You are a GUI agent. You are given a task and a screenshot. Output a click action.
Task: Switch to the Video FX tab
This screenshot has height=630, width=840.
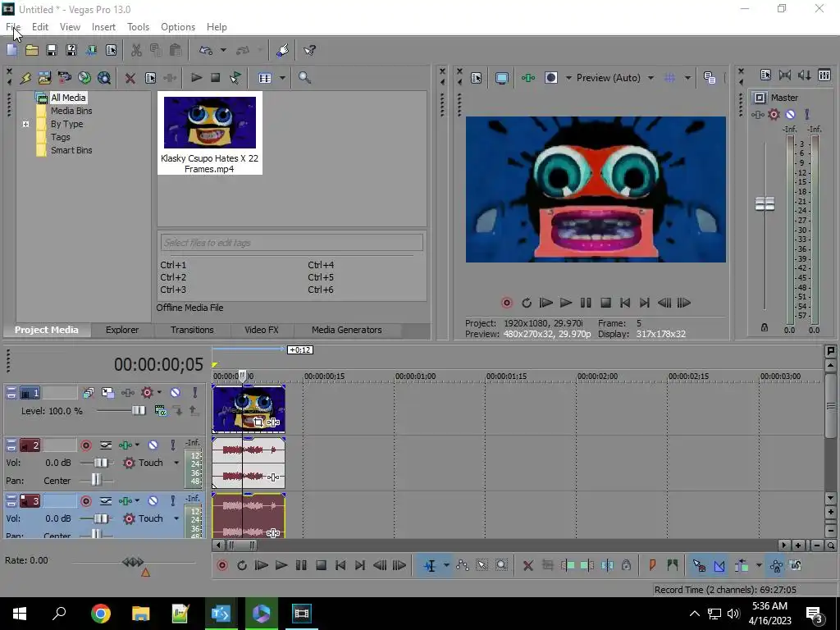[x=262, y=330]
